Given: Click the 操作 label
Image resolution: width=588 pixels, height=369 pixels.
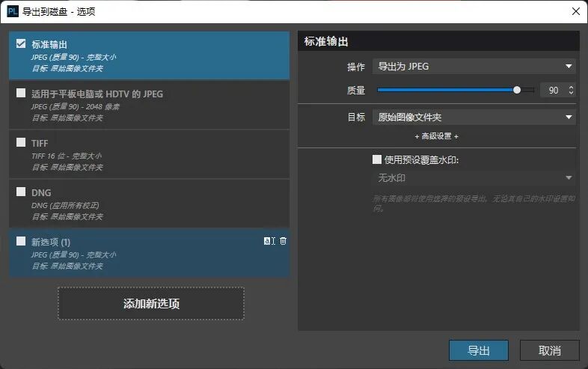Looking at the screenshot, I should point(356,67).
